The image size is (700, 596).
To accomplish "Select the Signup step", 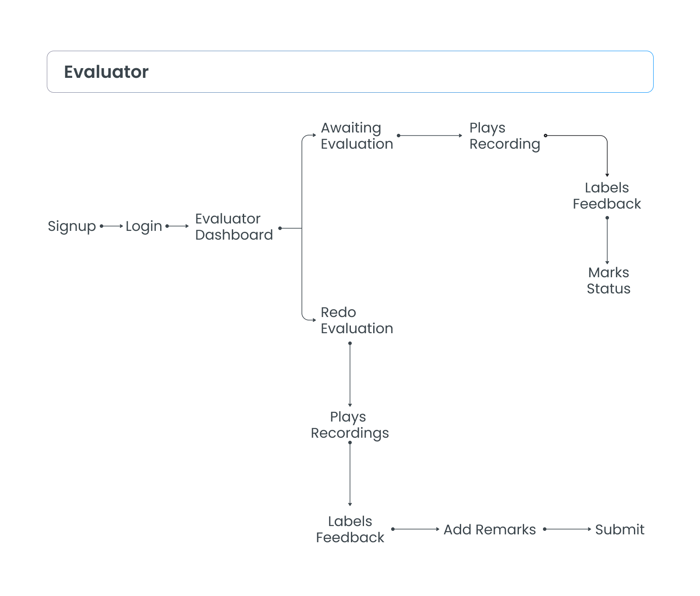I will pos(72,226).
